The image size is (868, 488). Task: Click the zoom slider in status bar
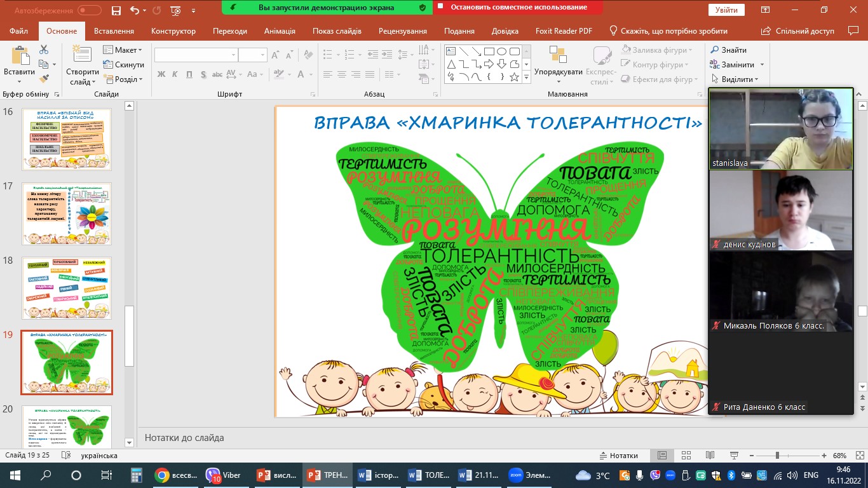click(776, 456)
